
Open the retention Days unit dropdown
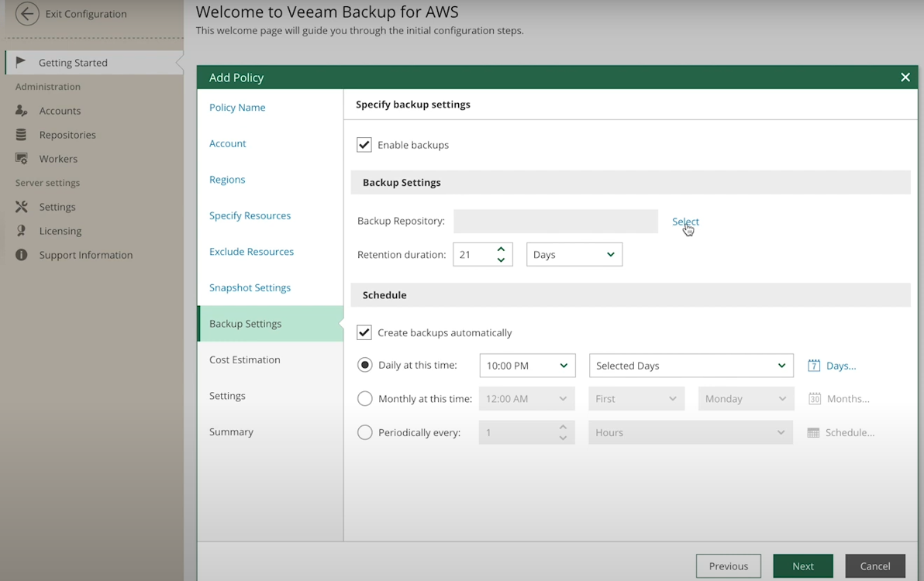[x=574, y=255]
